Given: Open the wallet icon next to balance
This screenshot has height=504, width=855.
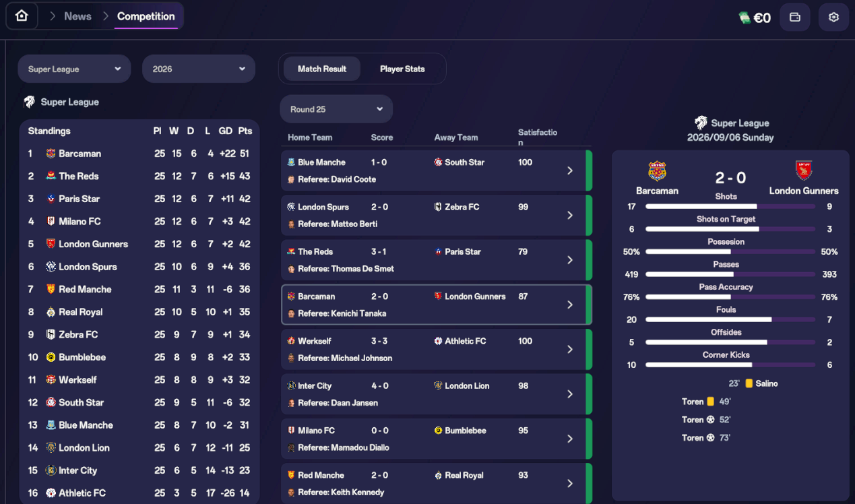Looking at the screenshot, I should (795, 18).
